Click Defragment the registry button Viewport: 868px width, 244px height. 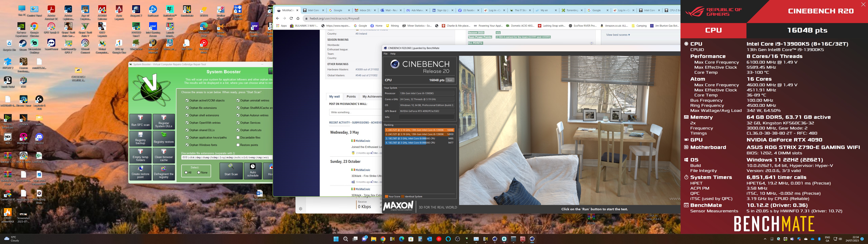[x=164, y=172]
